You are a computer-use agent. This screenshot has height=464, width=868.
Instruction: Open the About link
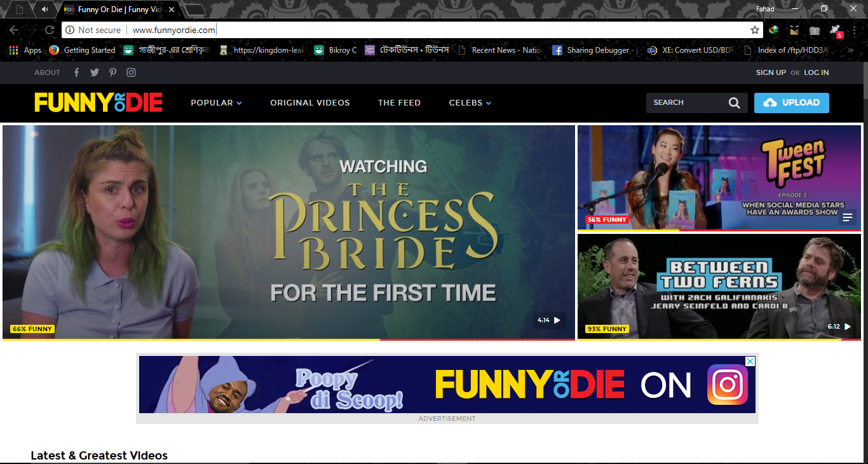tap(47, 72)
